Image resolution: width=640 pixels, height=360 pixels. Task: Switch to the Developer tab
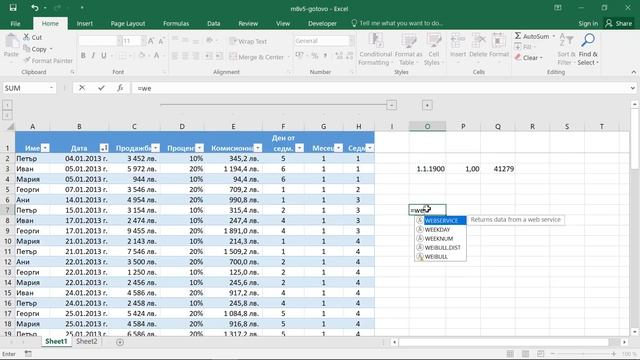tap(322, 23)
